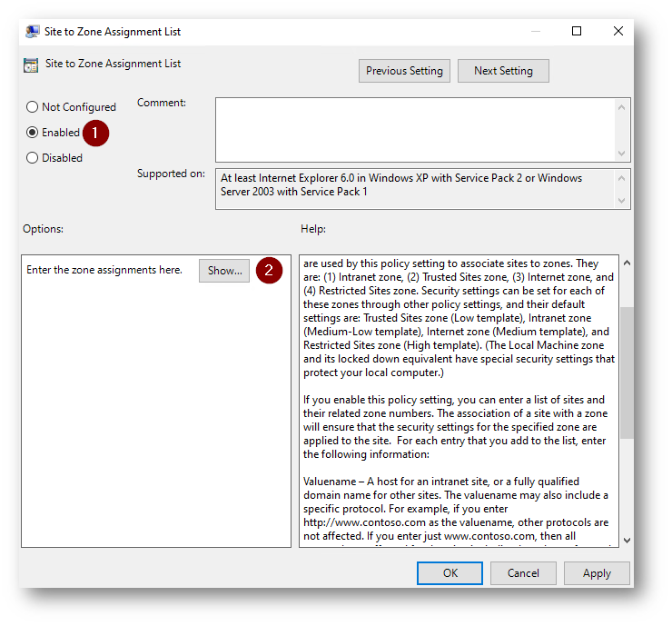Close the Site to Zone Assignment window
Viewport: 672px width, 626px height.
[618, 31]
